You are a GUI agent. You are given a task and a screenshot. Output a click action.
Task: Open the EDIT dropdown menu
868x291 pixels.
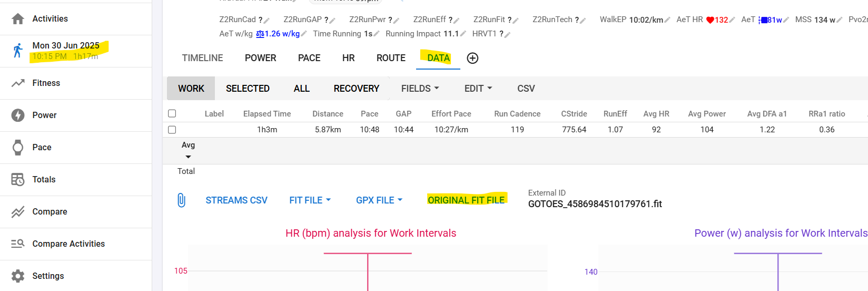pyautogui.click(x=478, y=89)
